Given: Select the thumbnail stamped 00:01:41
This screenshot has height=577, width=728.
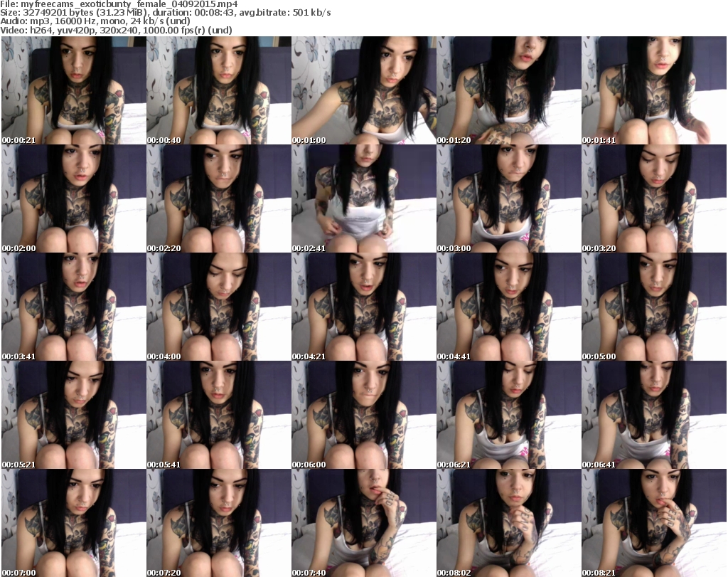Looking at the screenshot, I should (x=654, y=90).
